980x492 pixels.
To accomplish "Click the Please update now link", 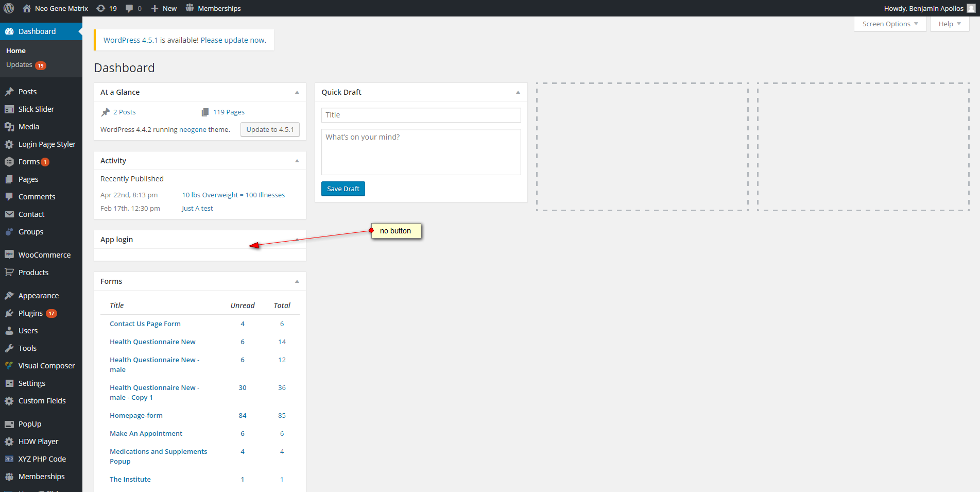I will point(233,40).
